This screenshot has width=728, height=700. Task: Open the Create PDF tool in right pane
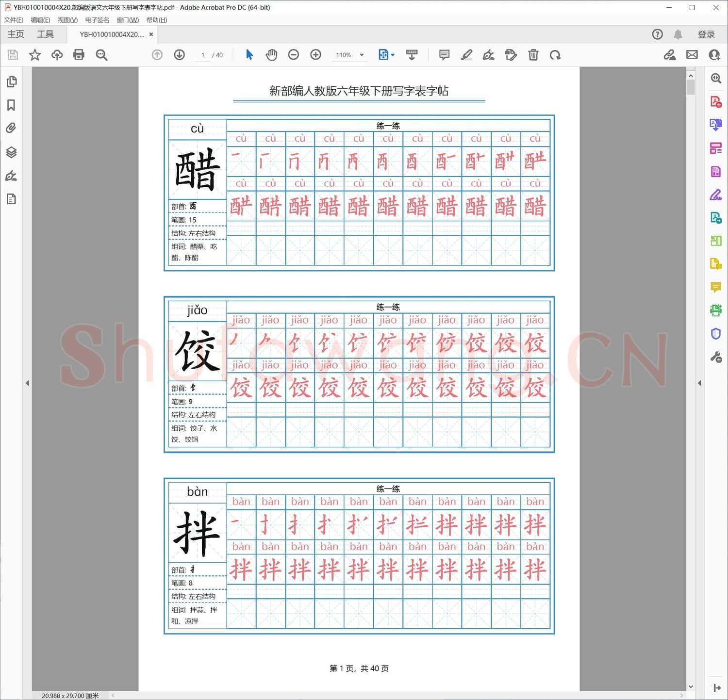(716, 101)
